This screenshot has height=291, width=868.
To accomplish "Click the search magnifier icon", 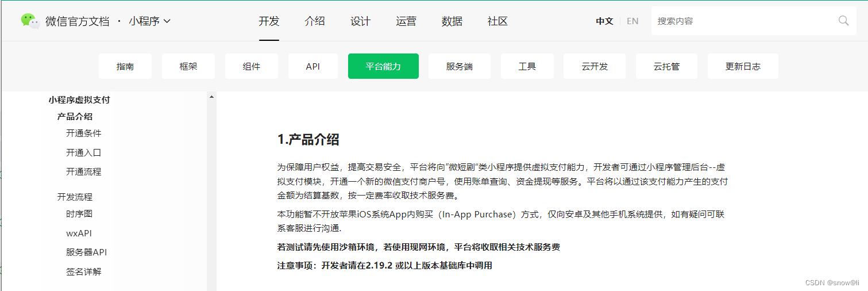I will 843,21.
